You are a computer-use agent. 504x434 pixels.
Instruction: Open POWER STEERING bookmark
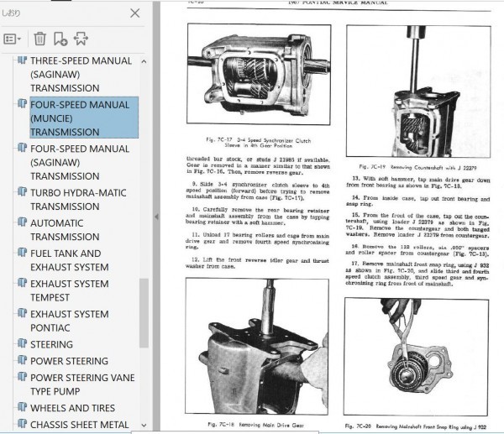[69, 361]
